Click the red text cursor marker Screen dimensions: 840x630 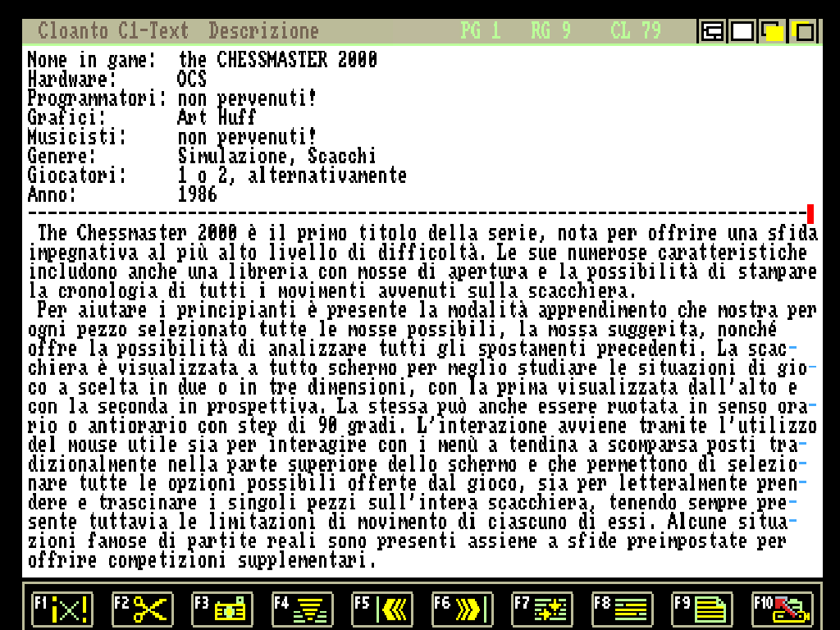[810, 214]
